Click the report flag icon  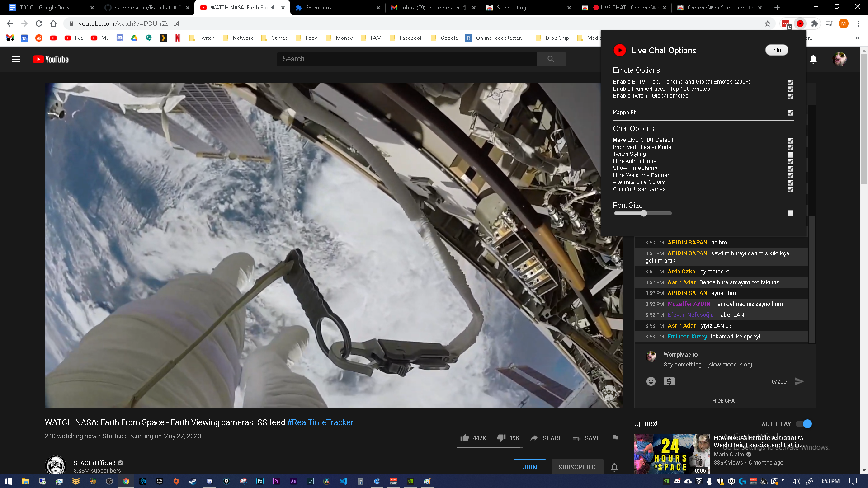[x=615, y=438]
